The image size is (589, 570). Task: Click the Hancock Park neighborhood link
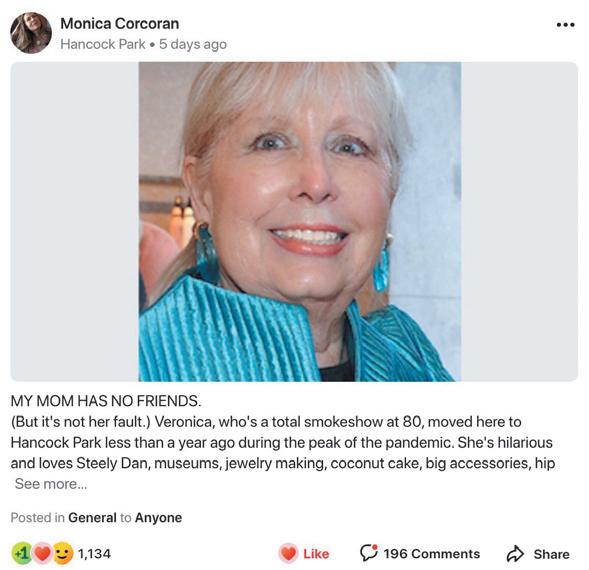point(103,44)
